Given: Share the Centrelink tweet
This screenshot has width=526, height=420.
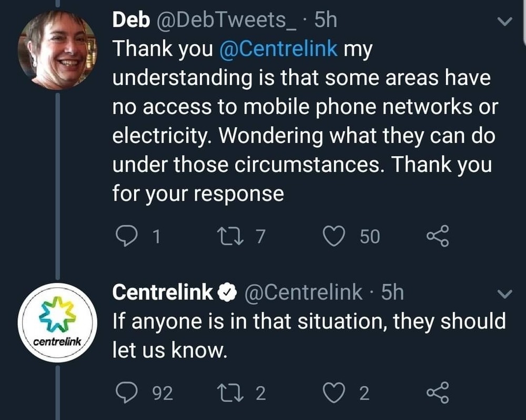Looking at the screenshot, I should [x=438, y=393].
